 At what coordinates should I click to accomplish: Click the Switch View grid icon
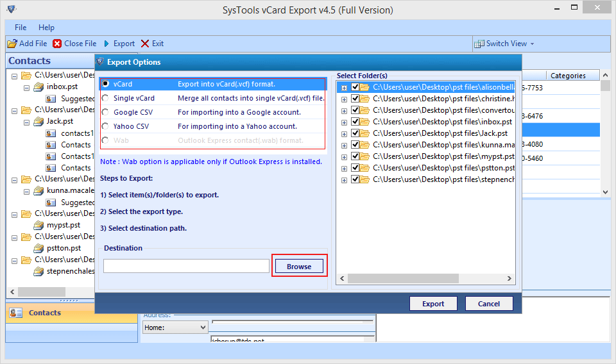tap(479, 44)
